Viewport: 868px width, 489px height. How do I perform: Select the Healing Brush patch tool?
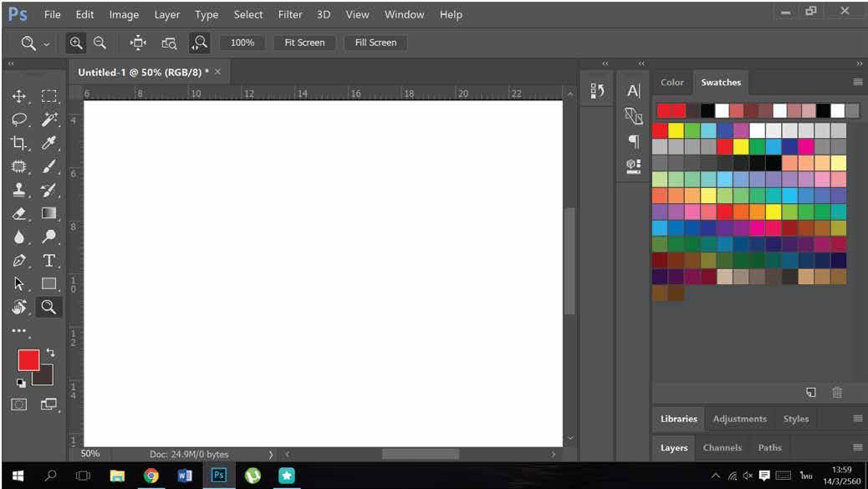point(19,166)
